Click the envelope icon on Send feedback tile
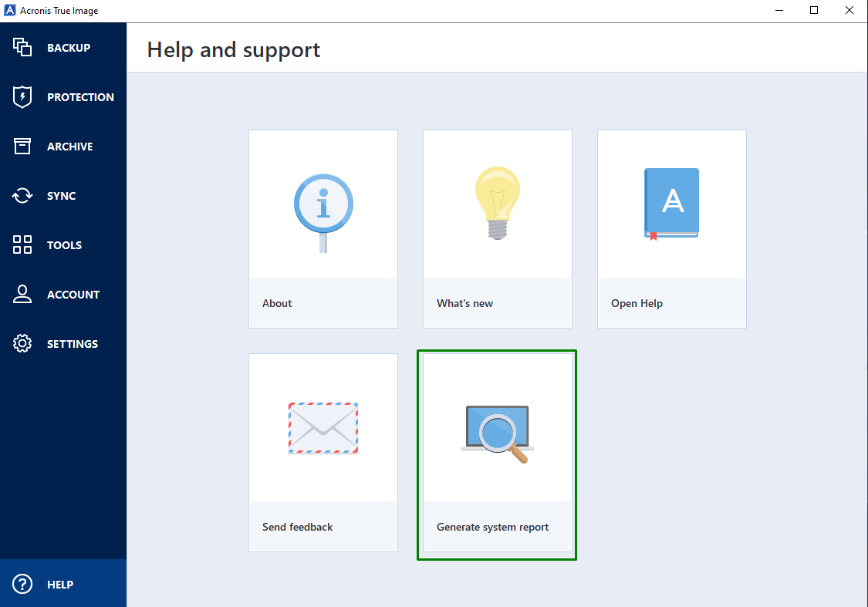868x607 pixels. [x=323, y=427]
